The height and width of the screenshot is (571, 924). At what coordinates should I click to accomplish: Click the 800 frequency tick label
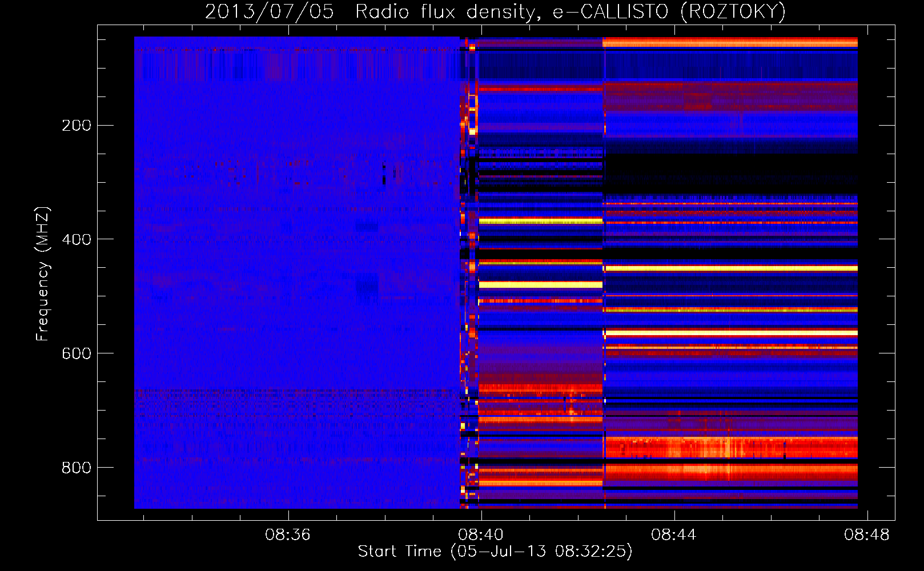77,468
